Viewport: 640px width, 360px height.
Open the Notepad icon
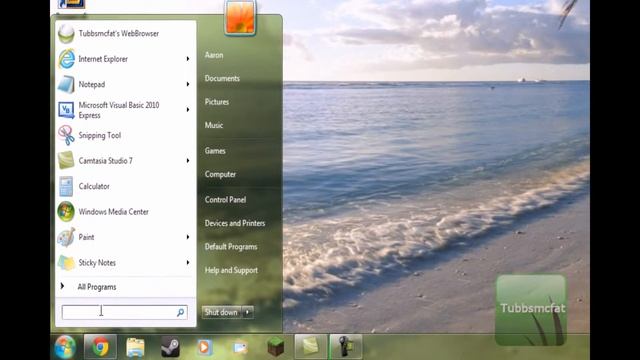(66, 84)
